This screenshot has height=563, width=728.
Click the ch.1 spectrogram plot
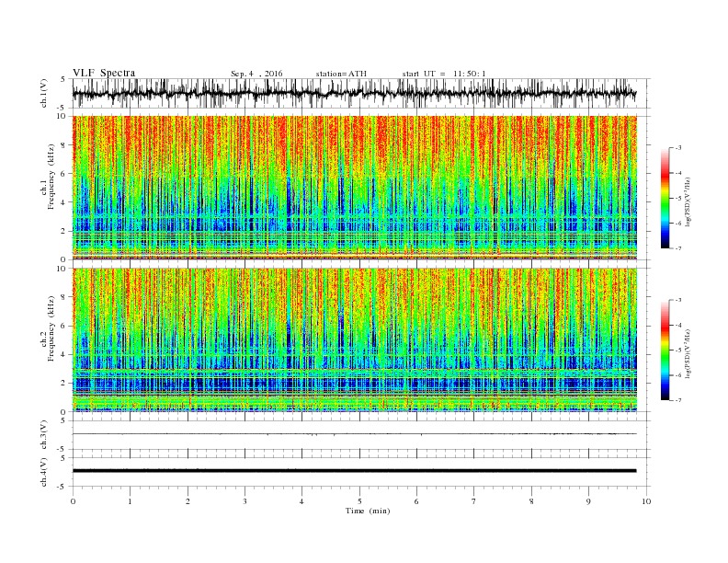click(354, 188)
